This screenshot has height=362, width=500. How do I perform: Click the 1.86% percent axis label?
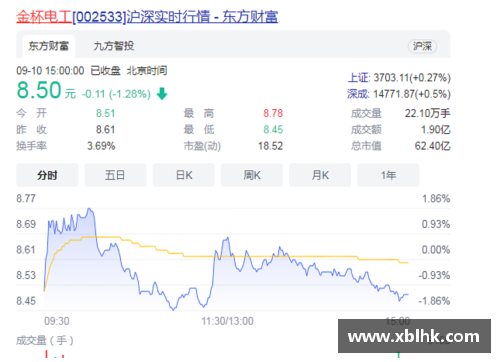point(436,199)
